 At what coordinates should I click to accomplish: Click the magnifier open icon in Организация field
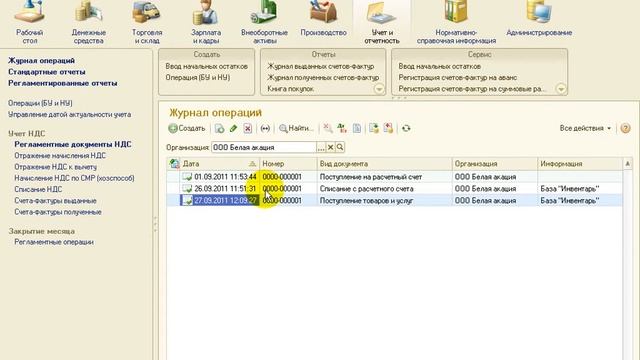tap(340, 147)
